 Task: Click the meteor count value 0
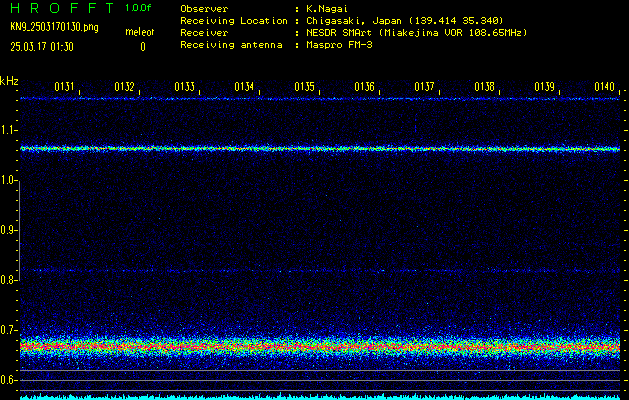[x=143, y=47]
